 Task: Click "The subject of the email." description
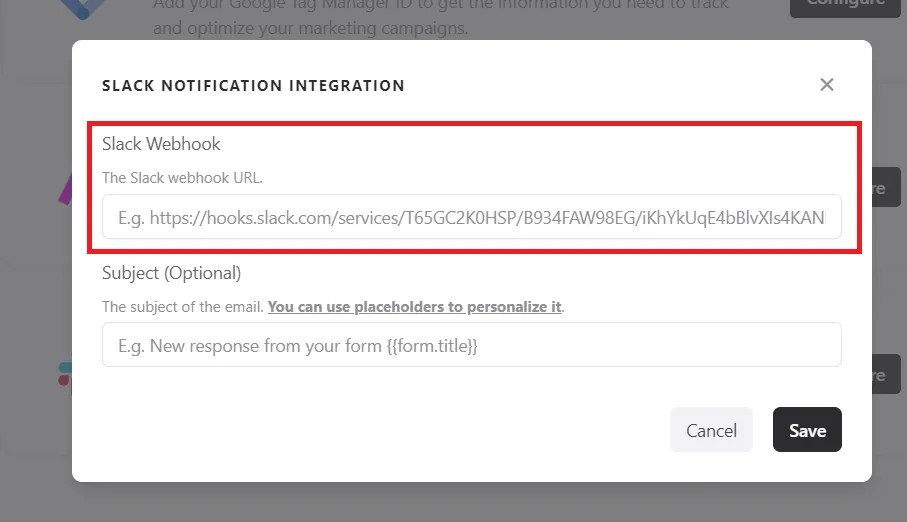click(x=183, y=307)
